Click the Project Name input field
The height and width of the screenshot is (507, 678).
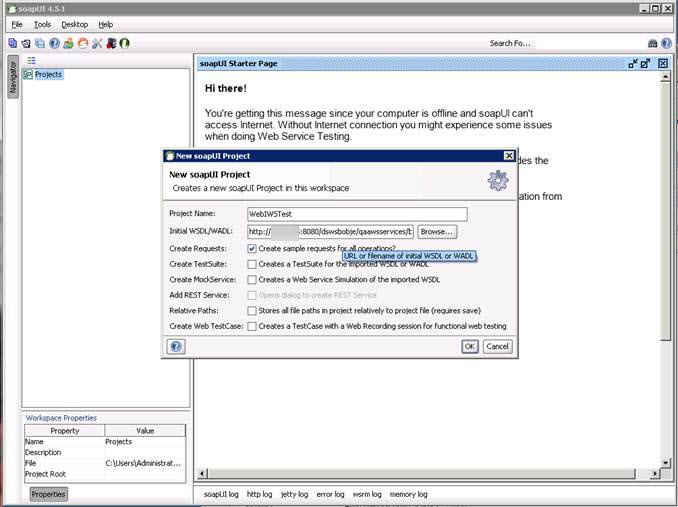pos(357,214)
